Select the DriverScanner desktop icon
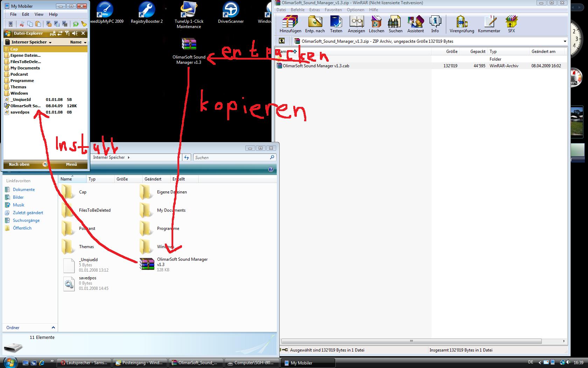Image resolution: width=588 pixels, height=368 pixels. pos(231,13)
